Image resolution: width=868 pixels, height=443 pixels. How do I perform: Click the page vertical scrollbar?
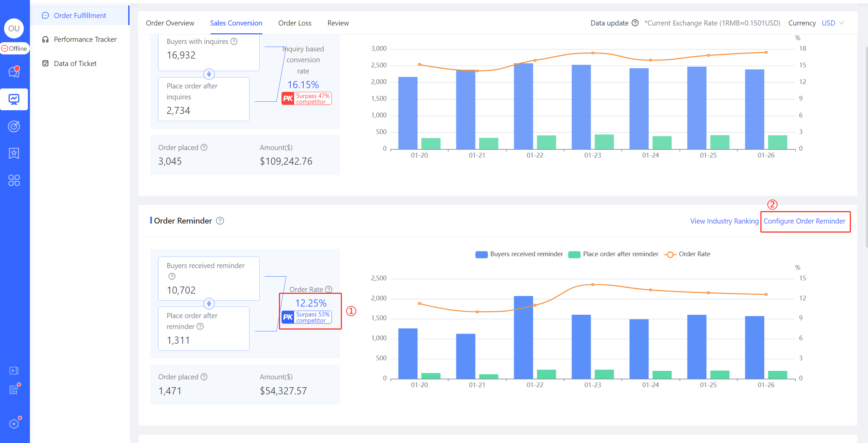coord(866,146)
